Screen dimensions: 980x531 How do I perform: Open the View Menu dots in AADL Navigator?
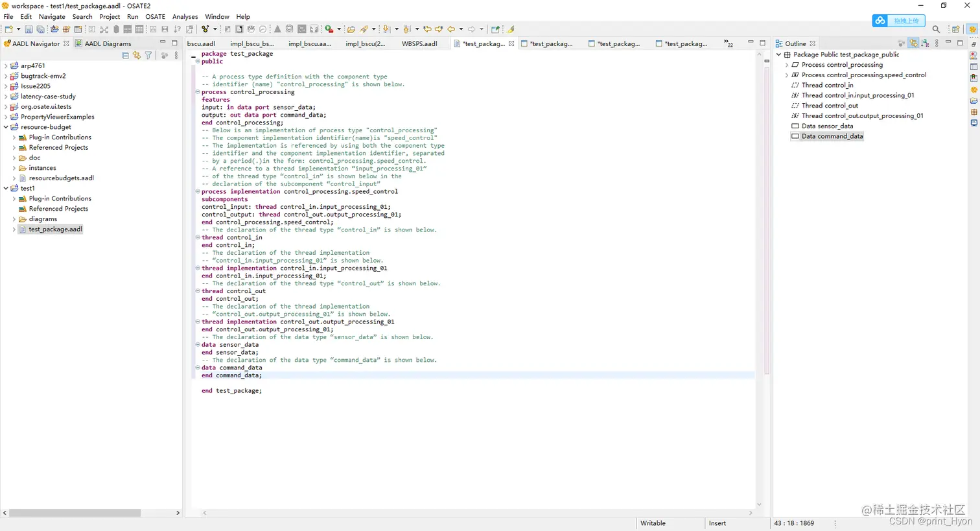[x=176, y=56]
